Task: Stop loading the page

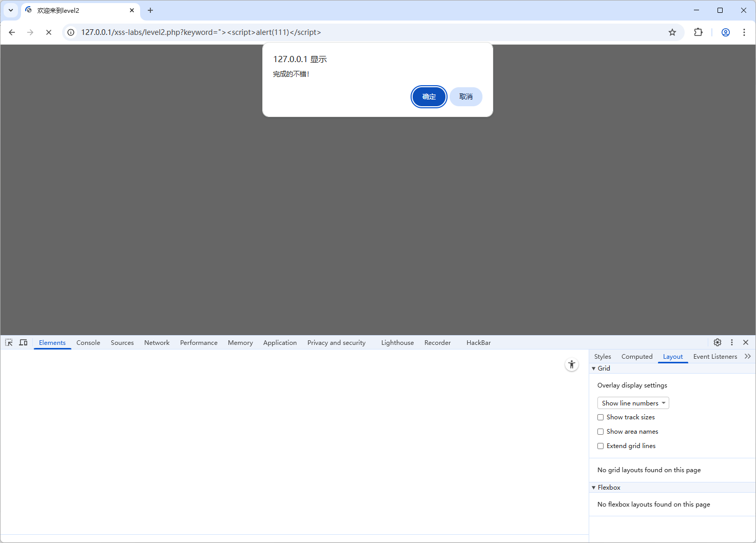Action: pyautogui.click(x=49, y=32)
